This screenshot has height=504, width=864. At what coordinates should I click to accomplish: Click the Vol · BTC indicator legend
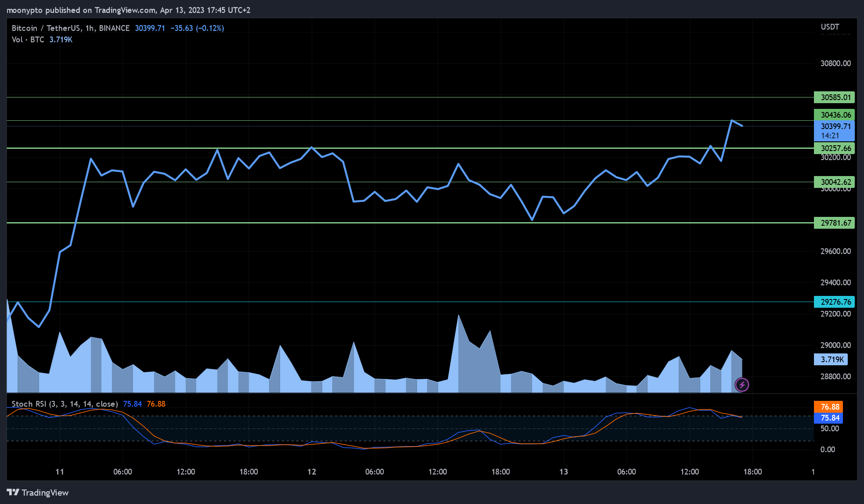click(28, 40)
